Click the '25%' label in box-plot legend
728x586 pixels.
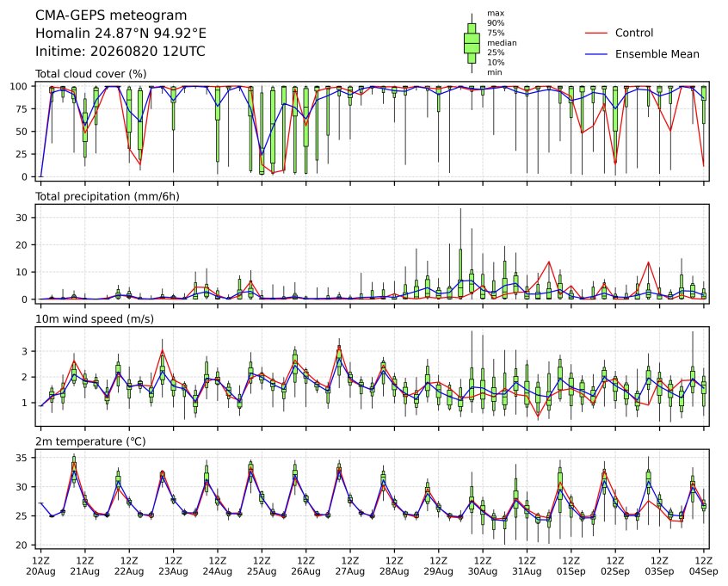click(x=496, y=52)
